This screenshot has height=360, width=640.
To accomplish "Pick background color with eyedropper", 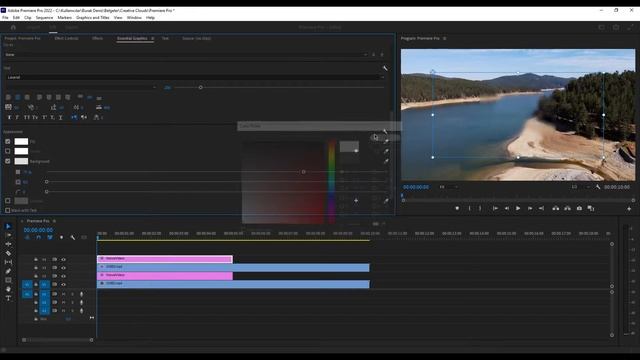I will coord(386,161).
